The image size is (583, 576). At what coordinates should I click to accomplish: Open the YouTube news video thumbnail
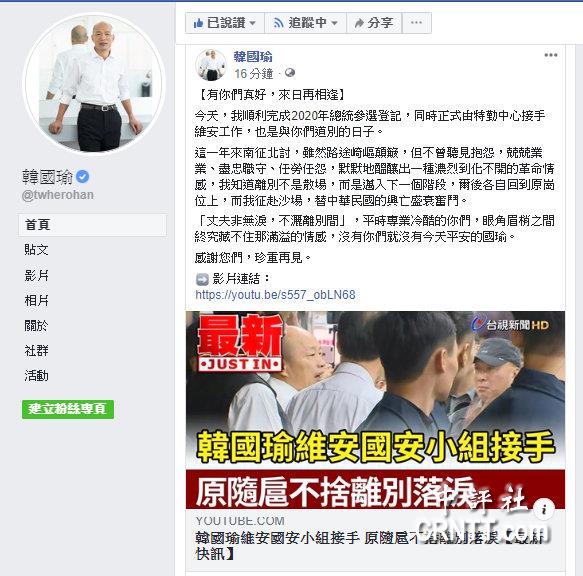[x=375, y=410]
